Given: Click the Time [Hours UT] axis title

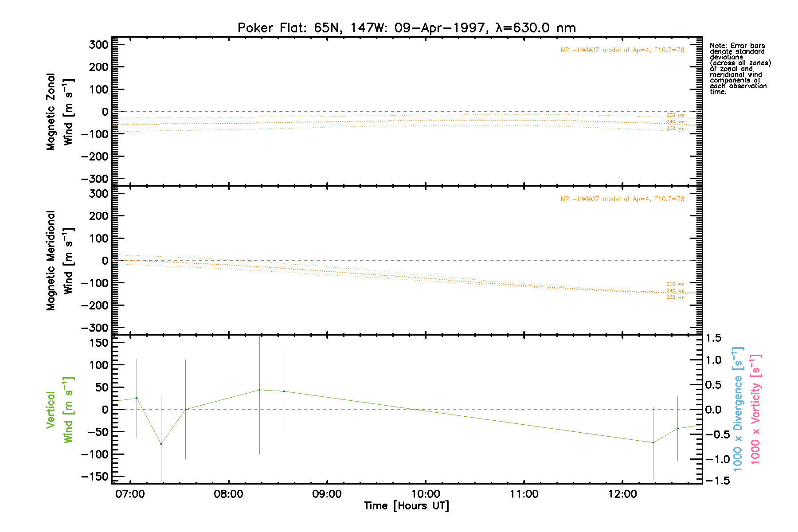Looking at the screenshot, I should pyautogui.click(x=407, y=506).
